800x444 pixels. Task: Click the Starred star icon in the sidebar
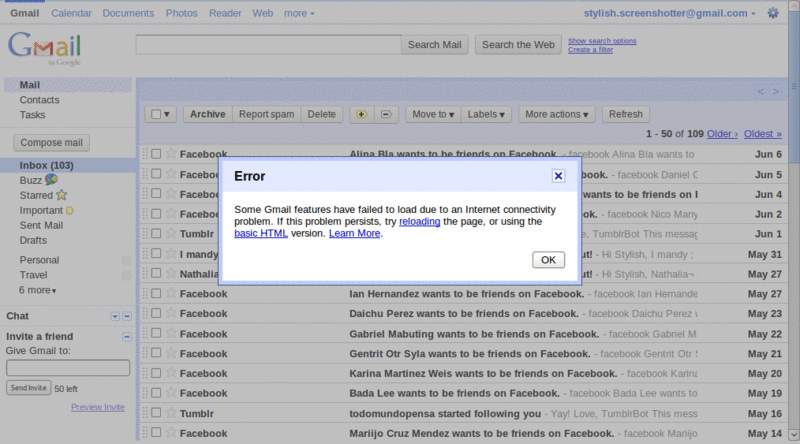[61, 195]
